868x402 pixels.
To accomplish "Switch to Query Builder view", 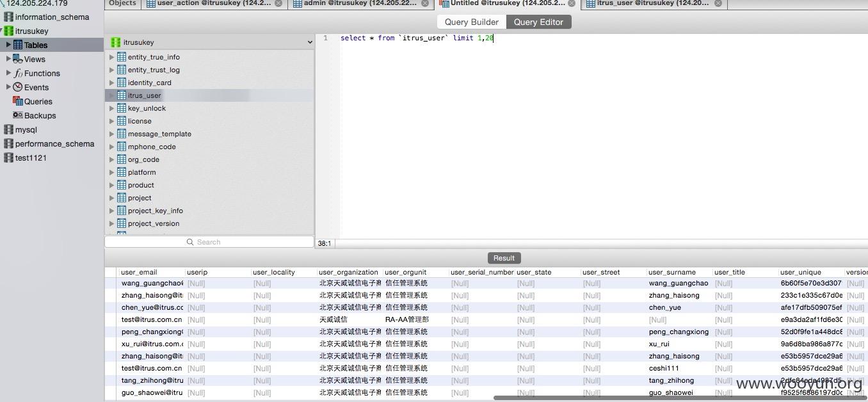I will point(472,22).
